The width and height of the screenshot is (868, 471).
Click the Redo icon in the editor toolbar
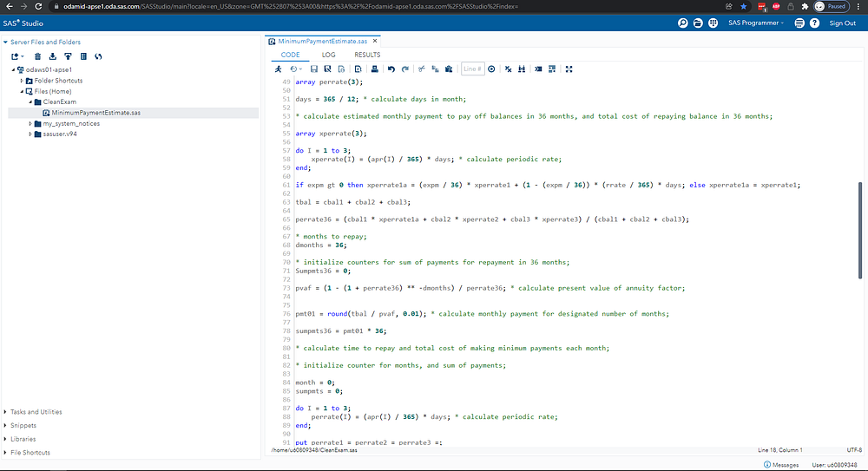point(405,69)
